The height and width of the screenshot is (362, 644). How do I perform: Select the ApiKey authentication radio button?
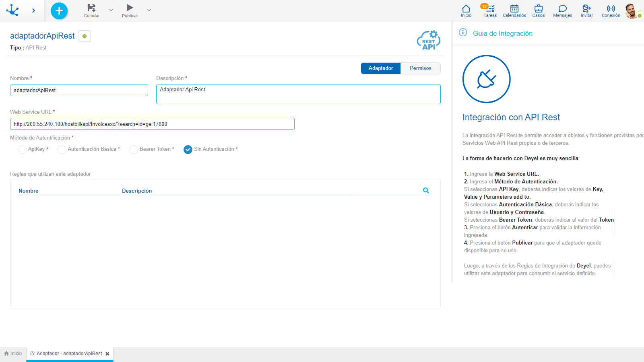tap(23, 150)
